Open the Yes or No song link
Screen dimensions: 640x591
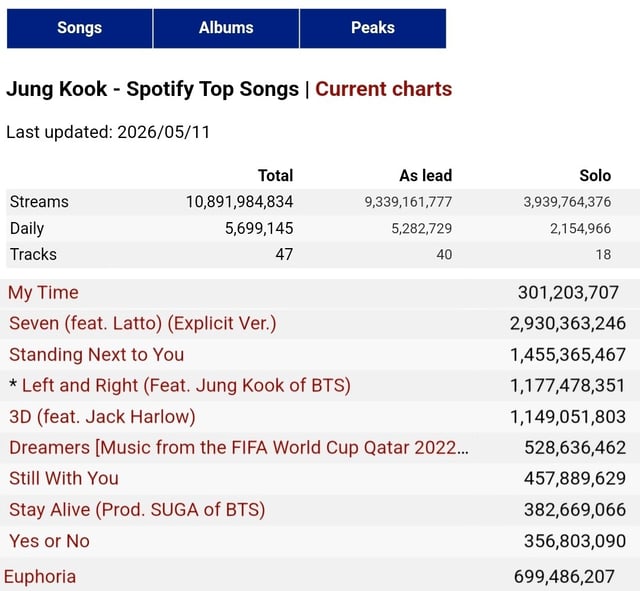[x=49, y=541]
